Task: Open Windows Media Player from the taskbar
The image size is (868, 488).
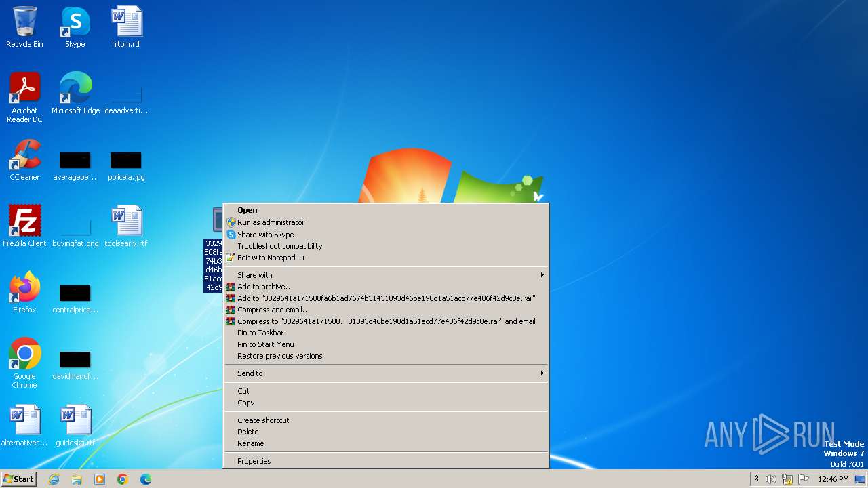Action: click(100, 479)
